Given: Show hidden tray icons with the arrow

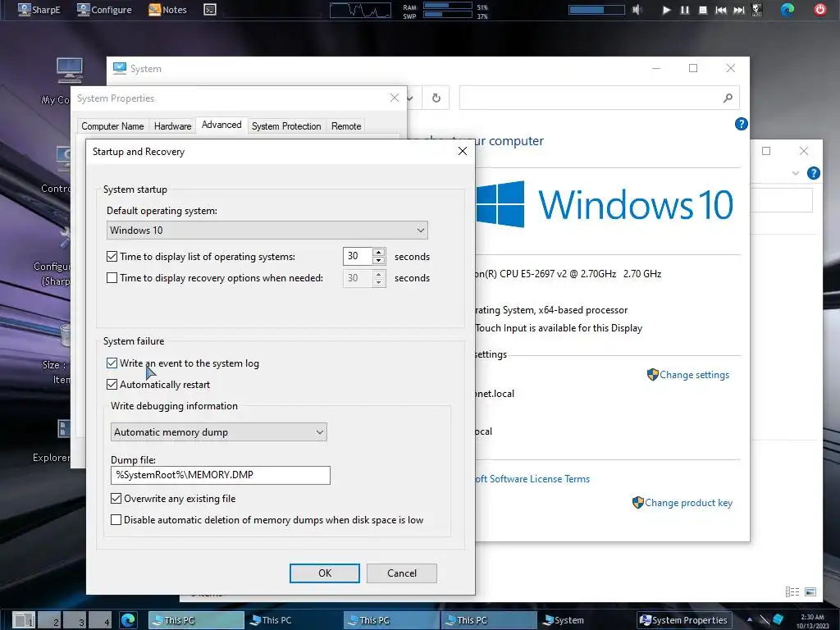Looking at the screenshot, I should click(750, 620).
